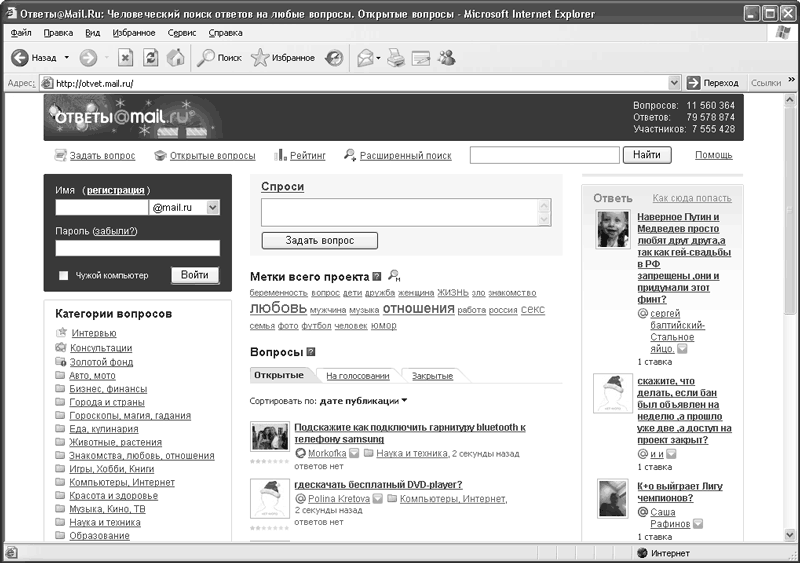Toggle the Чужой компьютер checkbox
Screen dimensions: 800x563
click(63, 275)
